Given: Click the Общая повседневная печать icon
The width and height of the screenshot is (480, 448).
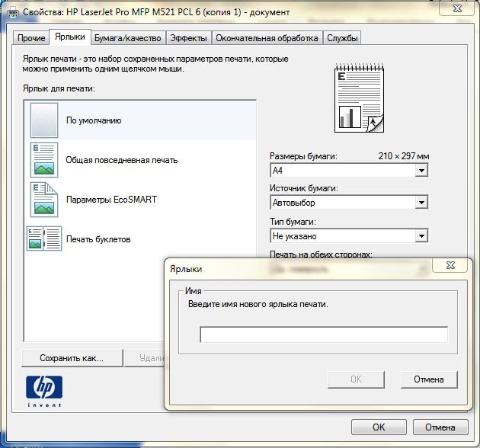Looking at the screenshot, I should click(44, 160).
